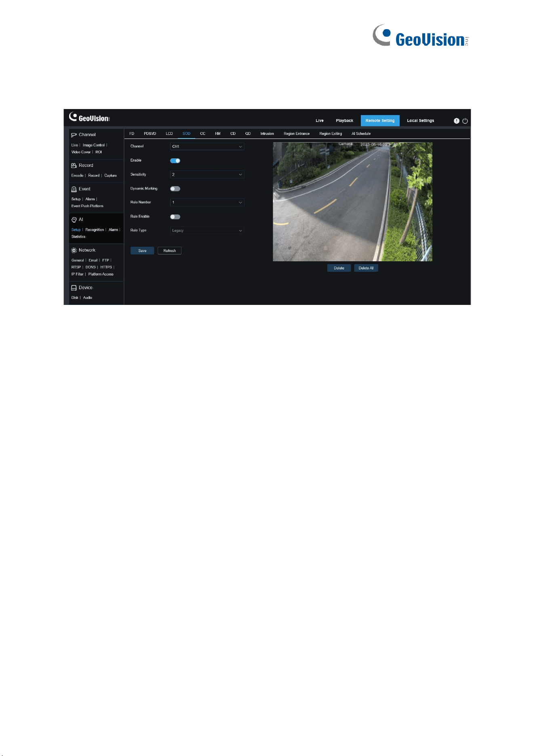The width and height of the screenshot is (535, 756).
Task: Select Remote Setting in top navigation
Action: [x=380, y=121]
